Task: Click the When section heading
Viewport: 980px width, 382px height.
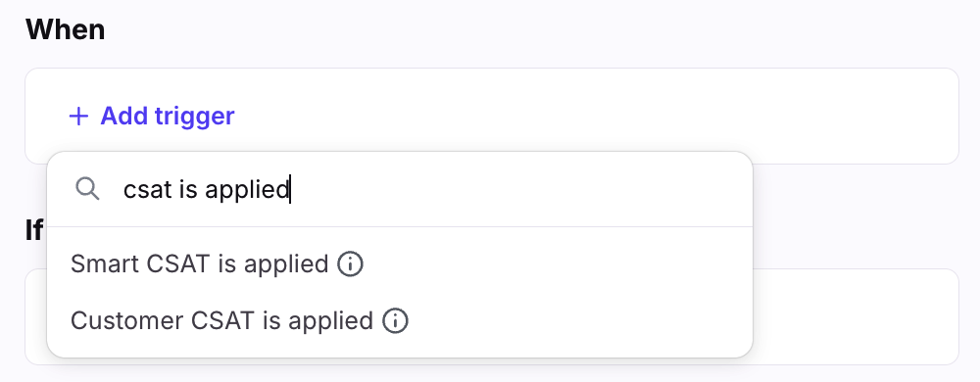Action: point(65,29)
